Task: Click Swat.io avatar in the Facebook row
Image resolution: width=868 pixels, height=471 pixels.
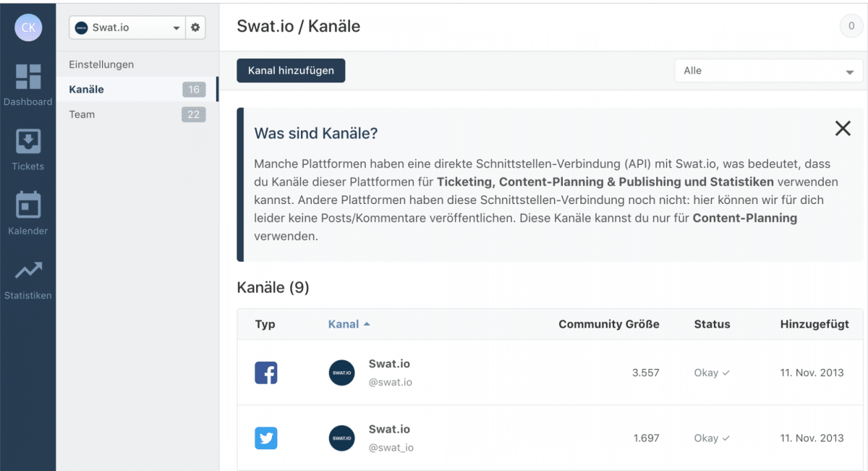Action: [341, 373]
